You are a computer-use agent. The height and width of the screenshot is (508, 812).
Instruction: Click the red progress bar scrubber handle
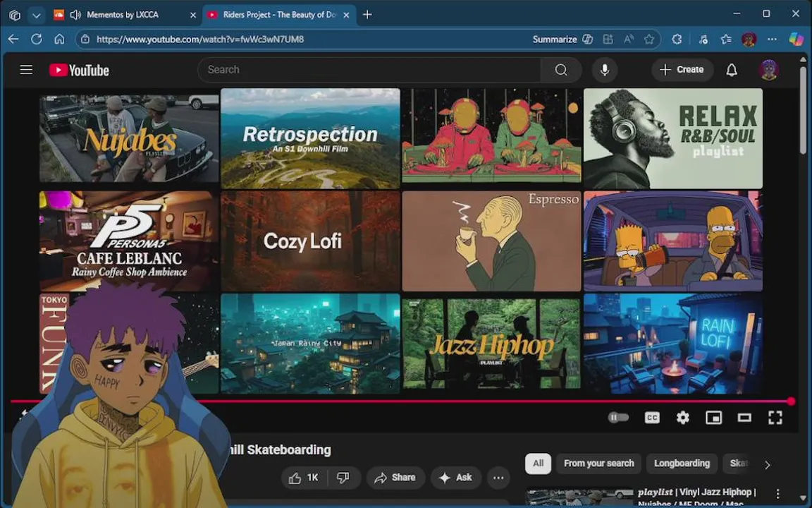pos(791,401)
